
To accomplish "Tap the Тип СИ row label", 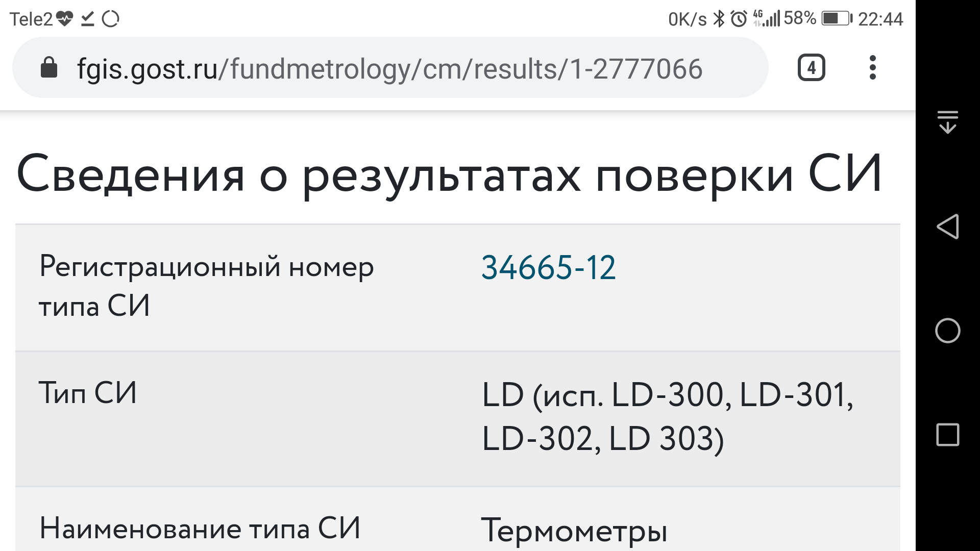I will [88, 393].
